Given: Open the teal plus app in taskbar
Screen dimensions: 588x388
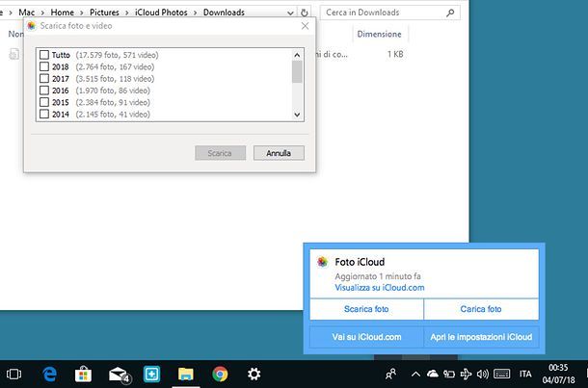Looking at the screenshot, I should click(x=152, y=375).
